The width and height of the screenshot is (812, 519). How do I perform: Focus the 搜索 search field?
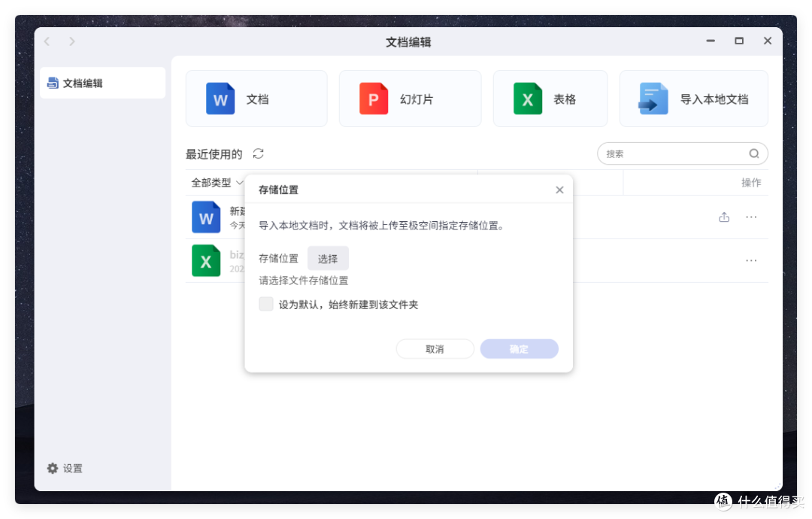(x=682, y=153)
